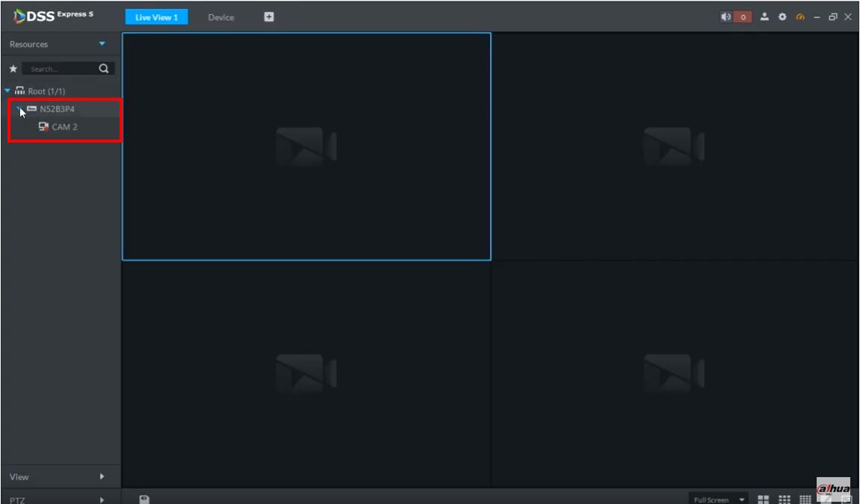860x504 pixels.
Task: Switch to the Device tab
Action: [221, 17]
